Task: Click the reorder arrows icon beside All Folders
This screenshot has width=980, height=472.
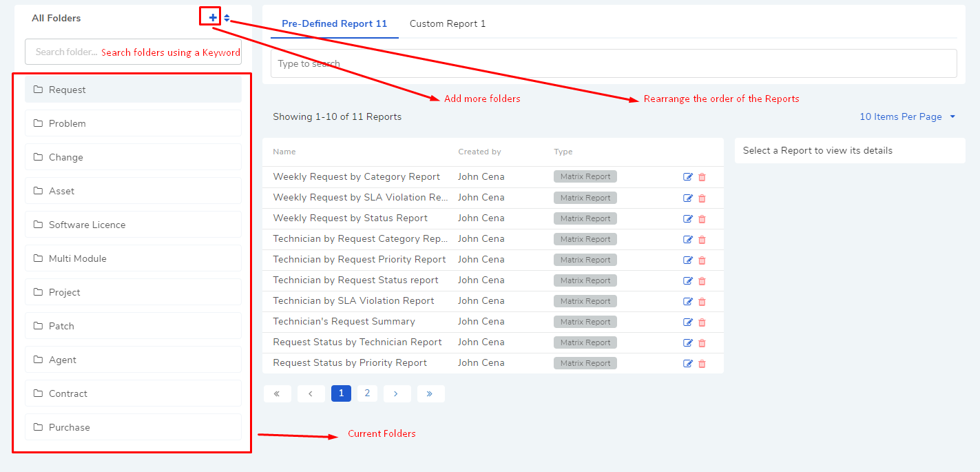Action: tap(227, 18)
